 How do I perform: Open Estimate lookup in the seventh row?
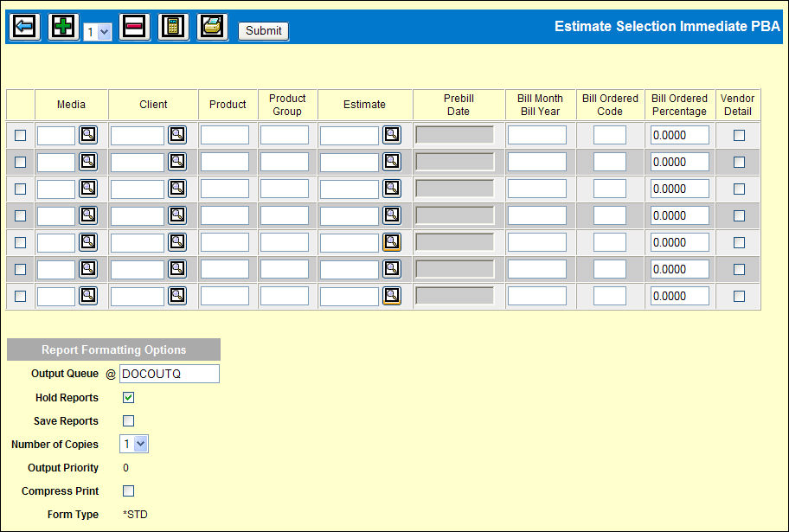click(x=392, y=296)
